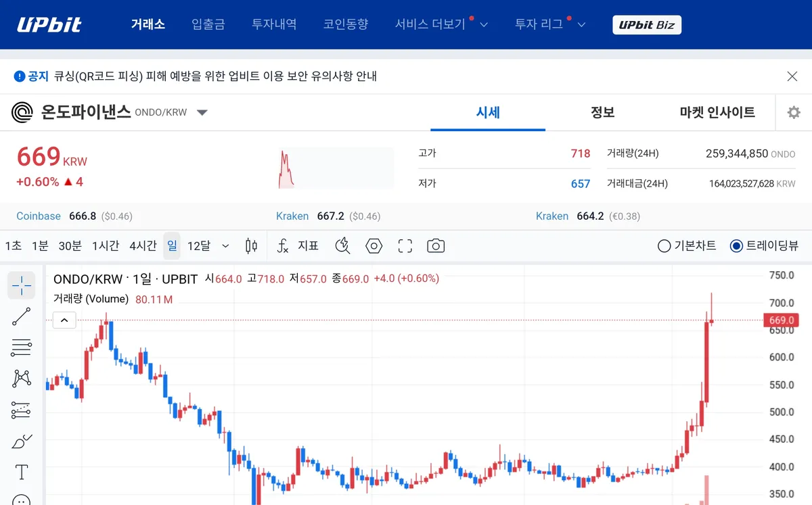Click the ONDO/KRW · 1일 · UPBIT chart title
Image resolution: width=812 pixels, height=505 pixels.
tap(125, 279)
